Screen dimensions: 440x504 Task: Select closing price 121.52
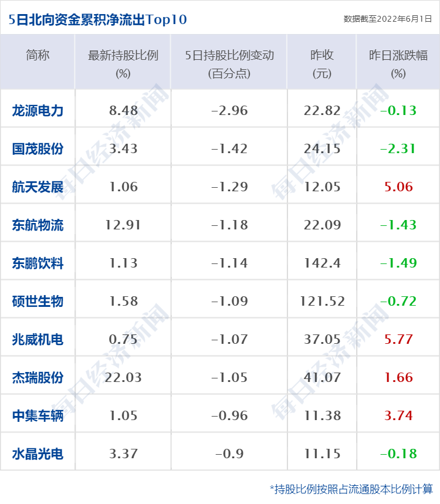(x=322, y=301)
